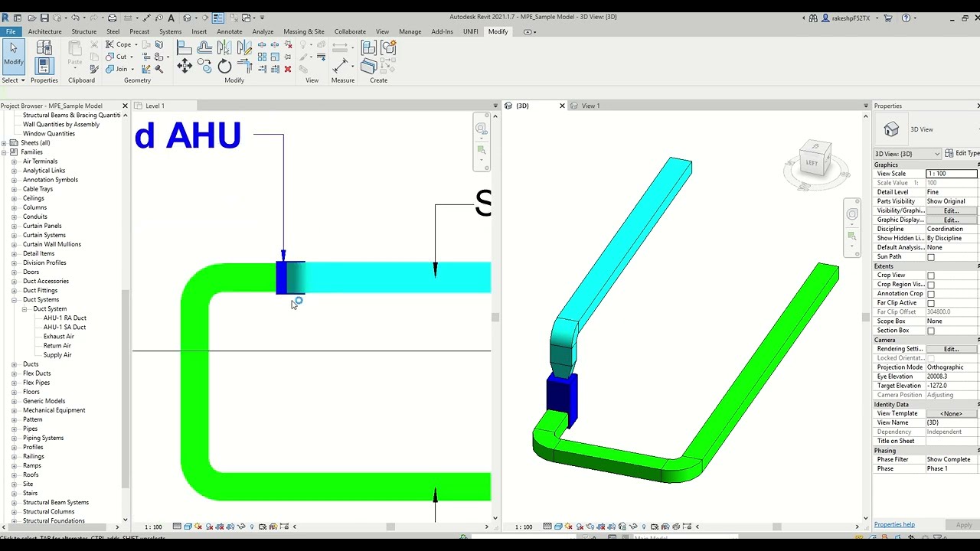Click the View Name {3D} field

tap(952, 422)
